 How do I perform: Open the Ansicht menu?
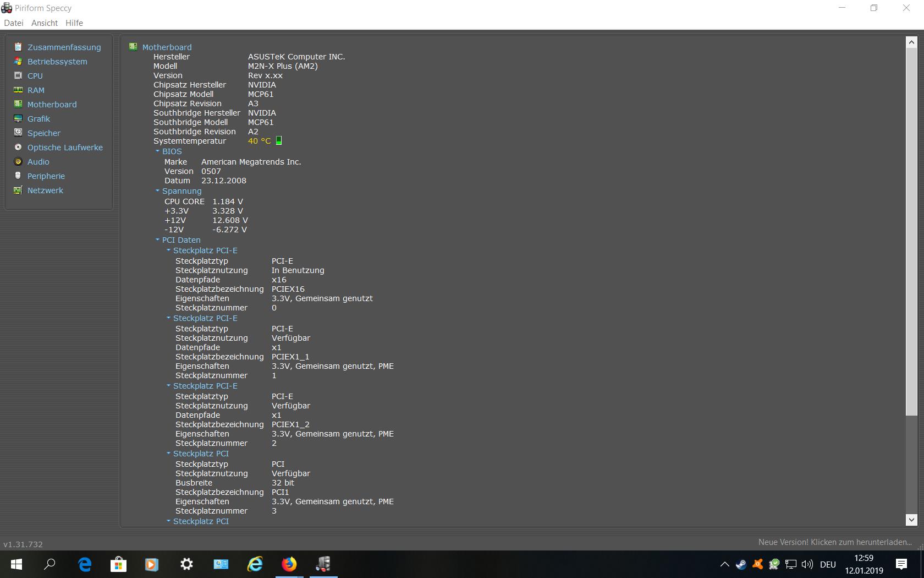[x=45, y=23]
